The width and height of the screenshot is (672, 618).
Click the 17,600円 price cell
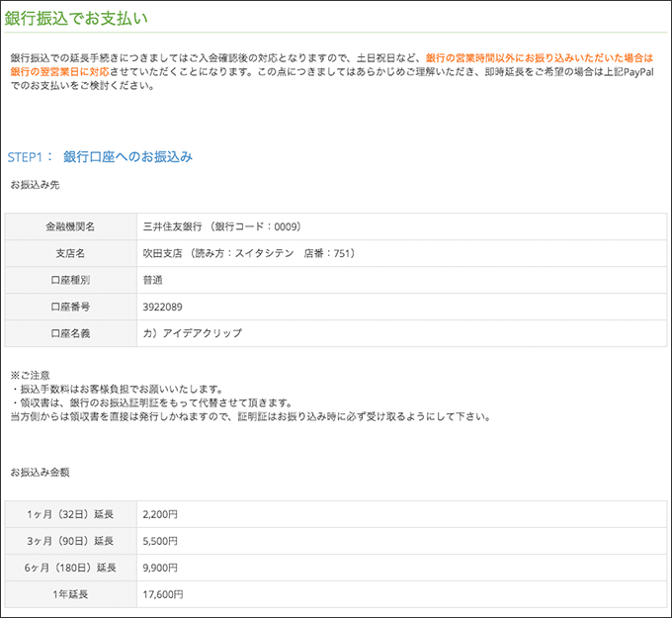coord(401,594)
